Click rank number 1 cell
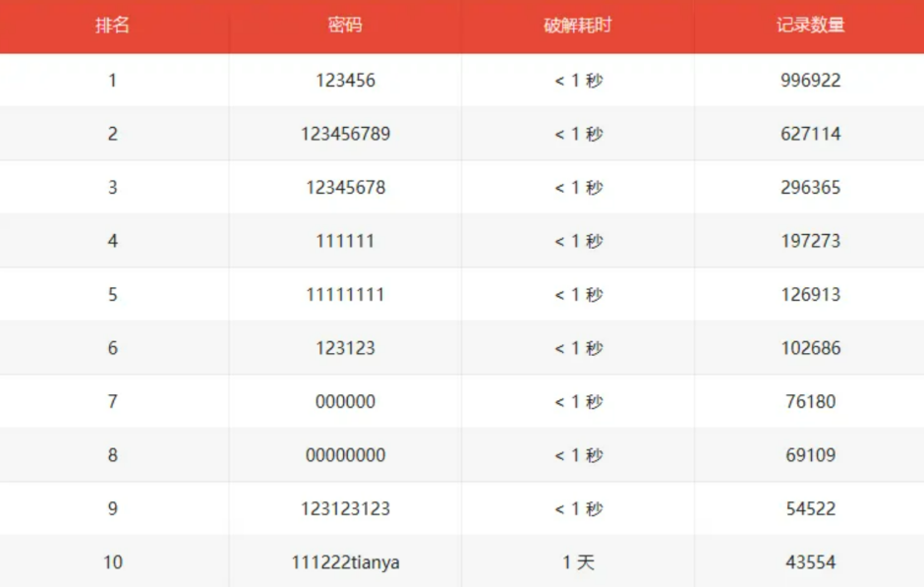924x587 pixels. 113,81
